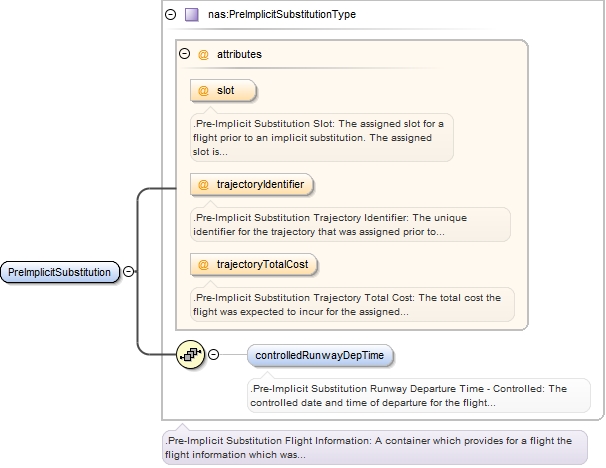Click the purple complex type square icon

tap(191, 15)
